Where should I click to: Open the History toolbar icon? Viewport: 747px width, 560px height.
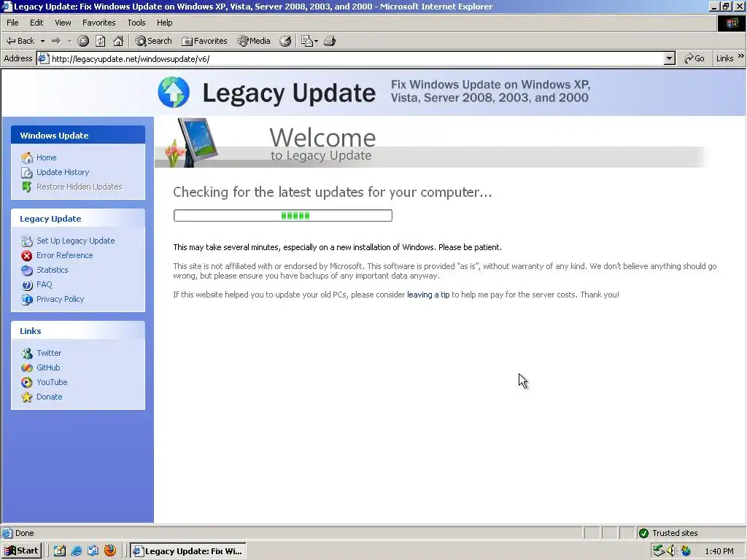click(285, 41)
